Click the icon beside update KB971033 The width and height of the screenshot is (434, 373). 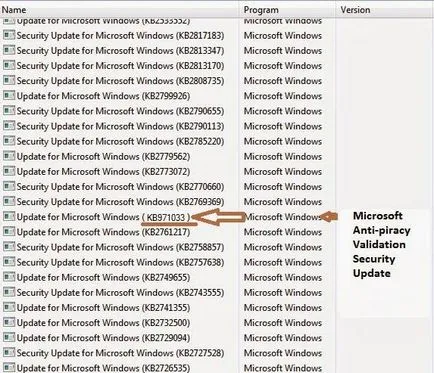pyautogui.click(x=9, y=216)
